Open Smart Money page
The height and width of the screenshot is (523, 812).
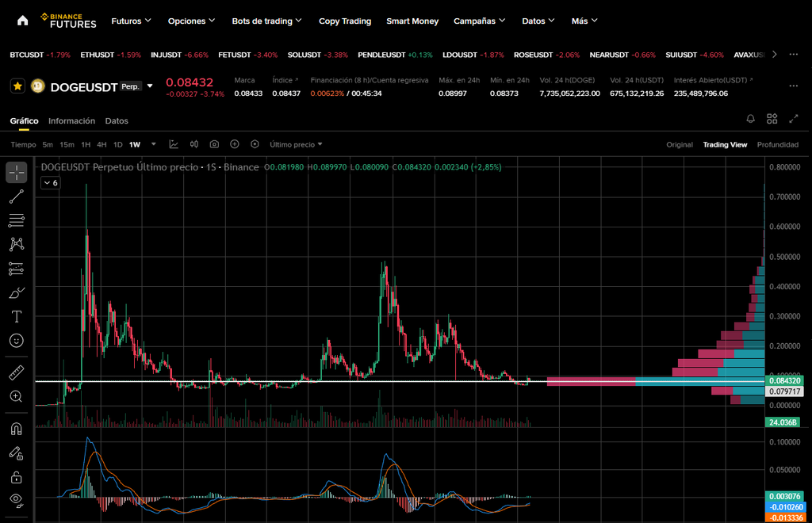[412, 21]
